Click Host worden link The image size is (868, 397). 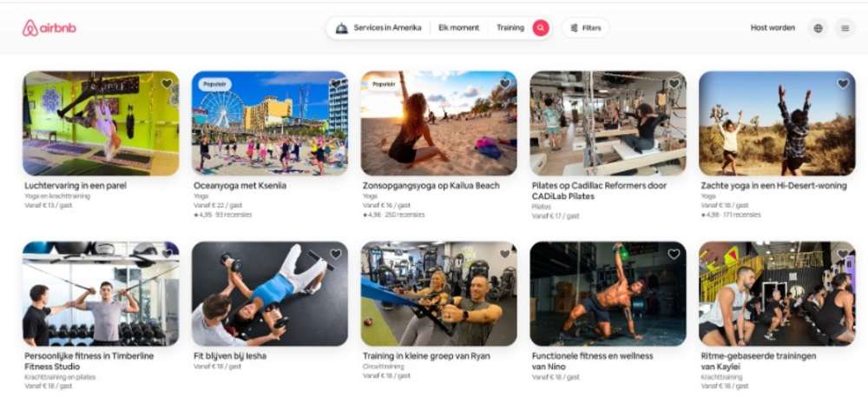[773, 28]
